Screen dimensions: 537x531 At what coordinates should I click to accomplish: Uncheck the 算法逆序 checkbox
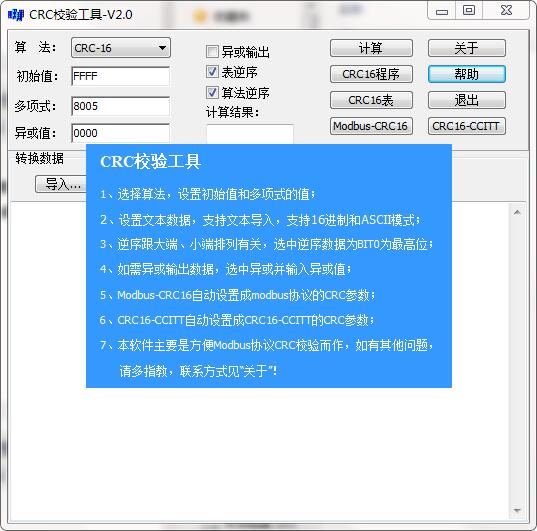(x=212, y=92)
